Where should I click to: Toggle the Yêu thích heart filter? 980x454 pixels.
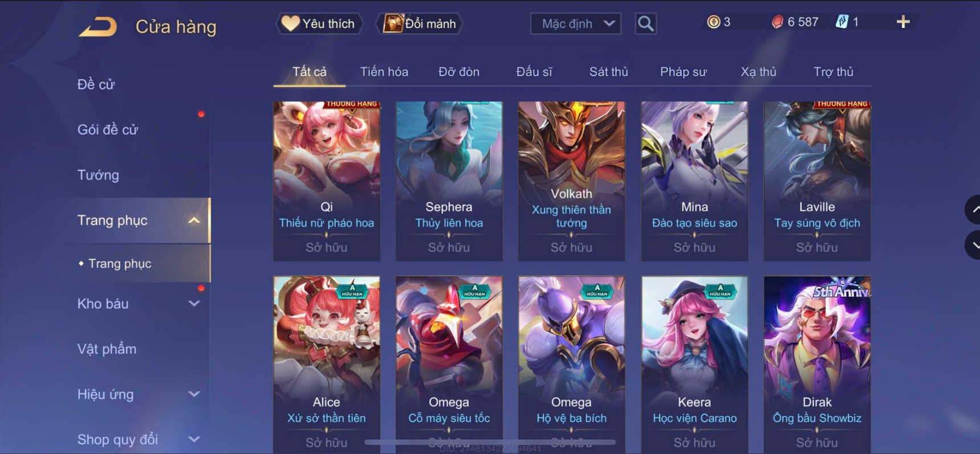pyautogui.click(x=319, y=24)
